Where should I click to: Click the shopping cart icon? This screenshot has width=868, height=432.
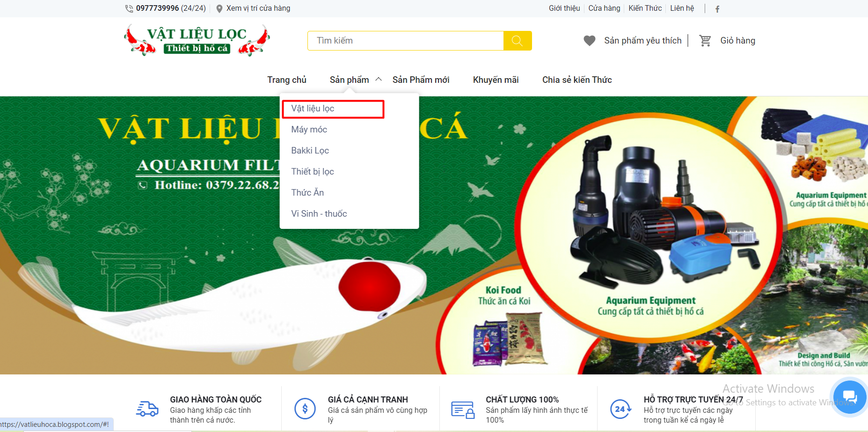(705, 41)
